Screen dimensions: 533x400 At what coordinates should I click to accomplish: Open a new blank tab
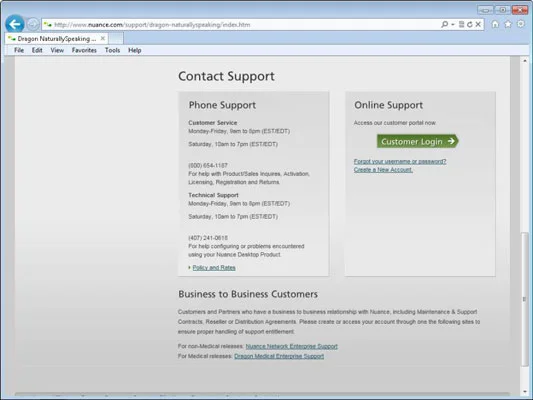pyautogui.click(x=116, y=38)
